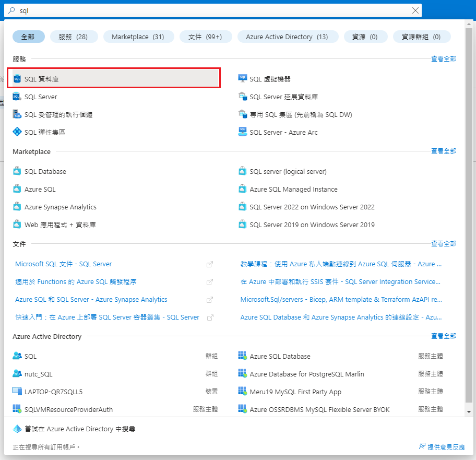Click external link icon beside Microsoft SQL 文件
The height and width of the screenshot is (460, 476).
tap(210, 264)
